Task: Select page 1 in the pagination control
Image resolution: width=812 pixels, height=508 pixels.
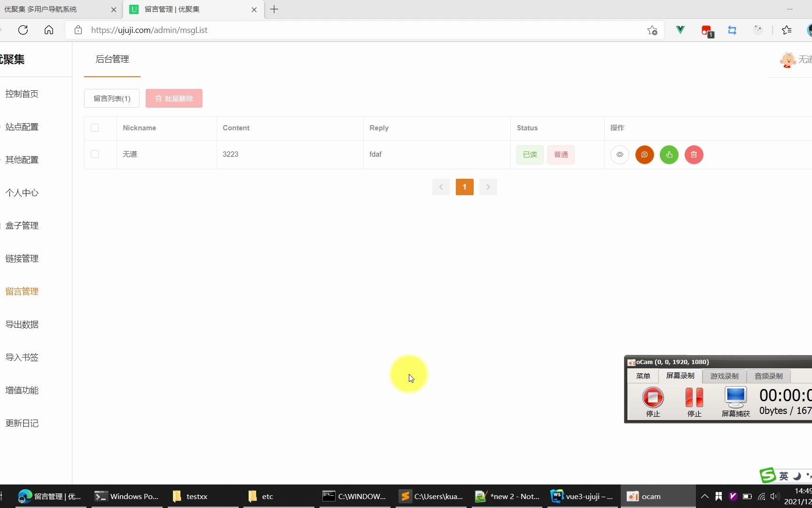Action: 464,187
